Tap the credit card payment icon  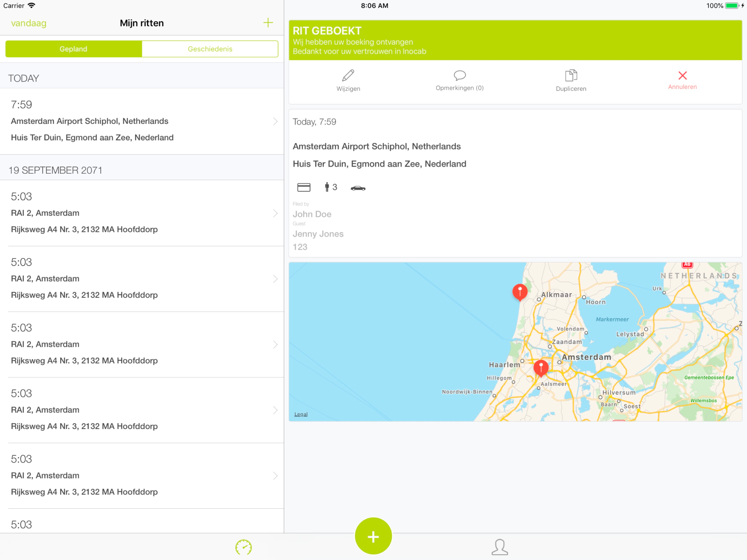[x=304, y=187]
